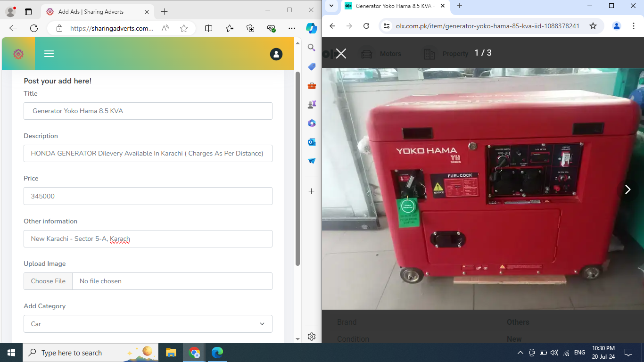Show the next OLX gallery image with the right arrow
This screenshot has height=362, width=644.
point(627,189)
